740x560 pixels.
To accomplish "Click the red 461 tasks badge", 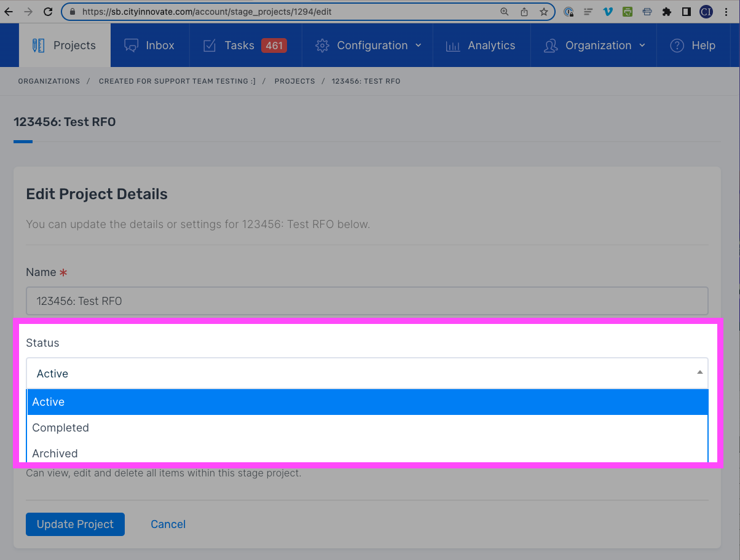I will (274, 45).
